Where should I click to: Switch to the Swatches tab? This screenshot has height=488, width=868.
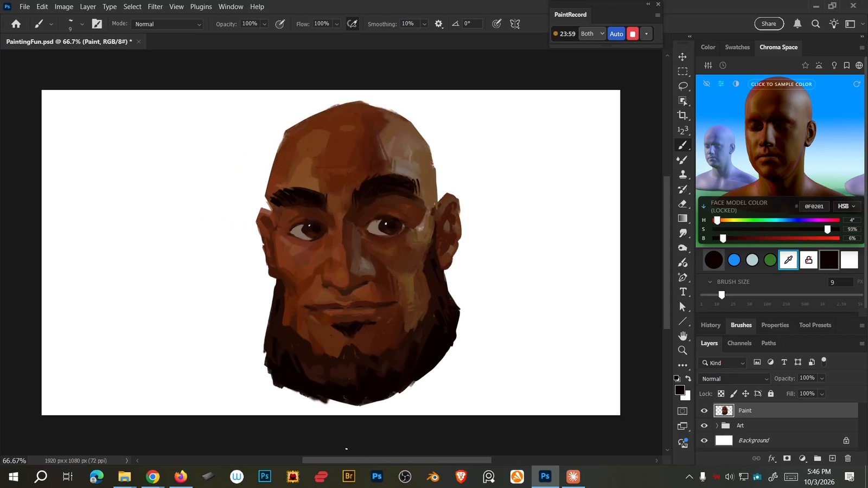point(737,47)
